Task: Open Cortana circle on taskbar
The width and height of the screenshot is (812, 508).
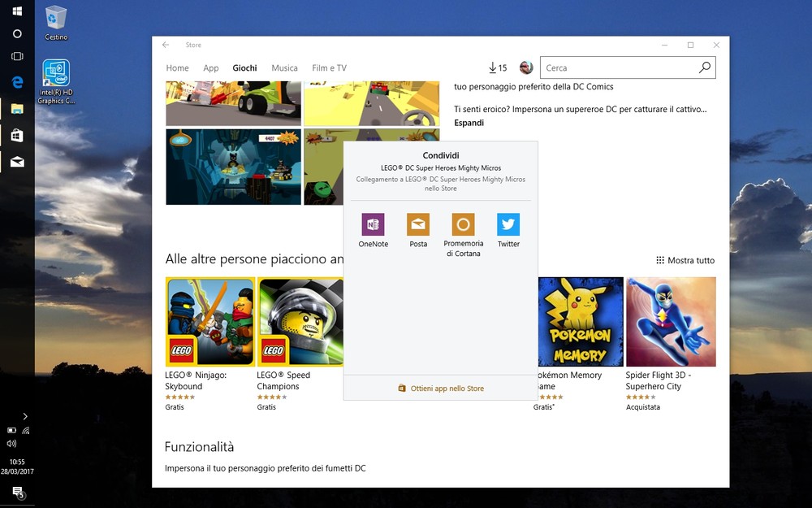Action: click(x=17, y=33)
